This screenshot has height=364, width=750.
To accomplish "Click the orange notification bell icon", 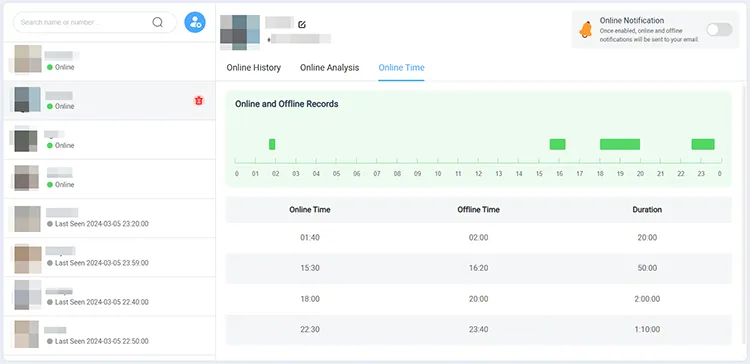I will 585,30.
